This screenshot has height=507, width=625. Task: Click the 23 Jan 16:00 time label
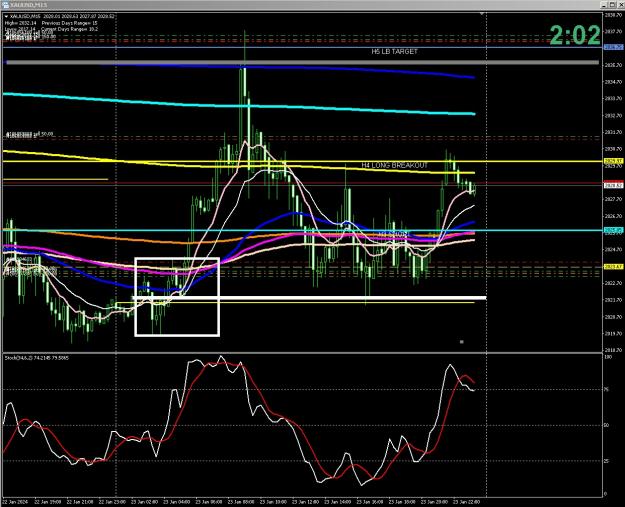tap(370, 502)
